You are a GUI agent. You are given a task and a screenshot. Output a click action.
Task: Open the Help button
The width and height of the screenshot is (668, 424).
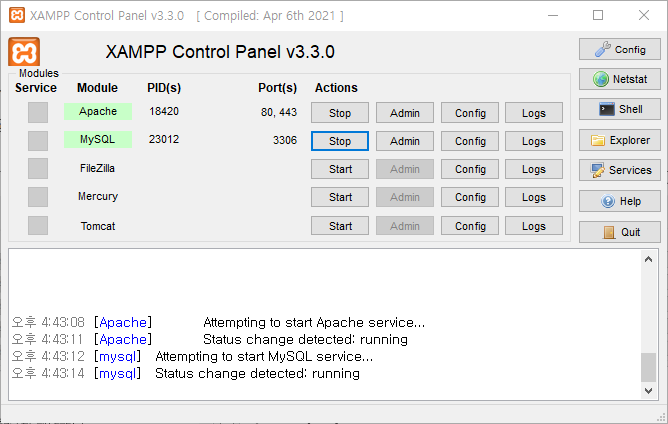(x=619, y=201)
